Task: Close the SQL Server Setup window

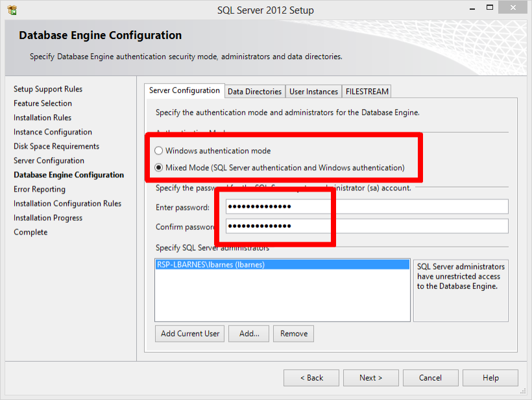Action: pos(513,8)
